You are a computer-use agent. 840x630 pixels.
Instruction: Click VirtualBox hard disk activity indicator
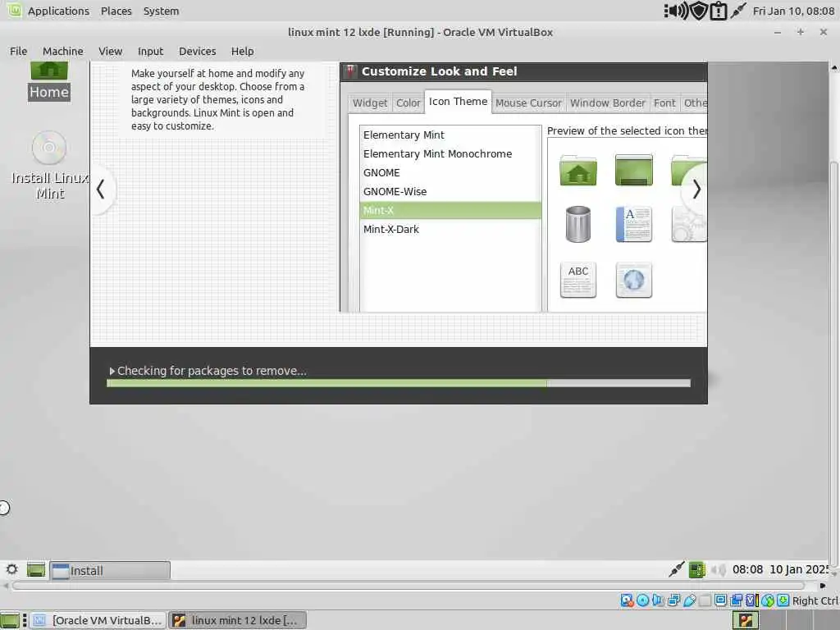click(628, 600)
